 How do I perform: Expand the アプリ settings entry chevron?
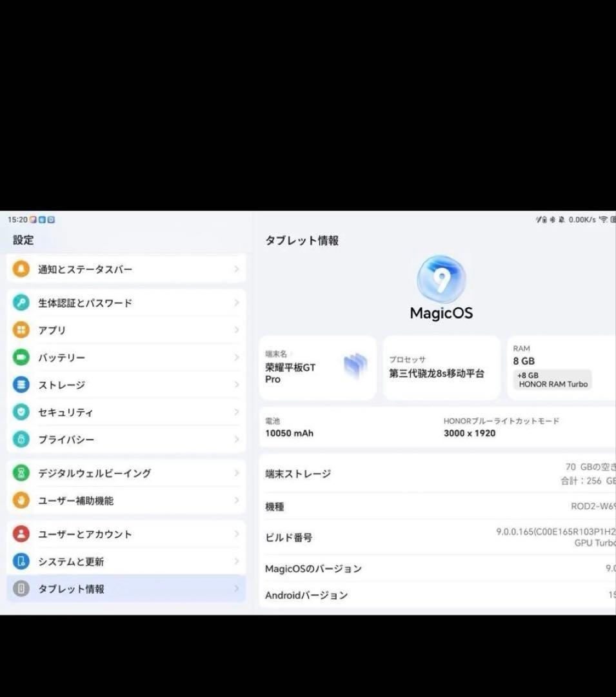[x=238, y=330]
